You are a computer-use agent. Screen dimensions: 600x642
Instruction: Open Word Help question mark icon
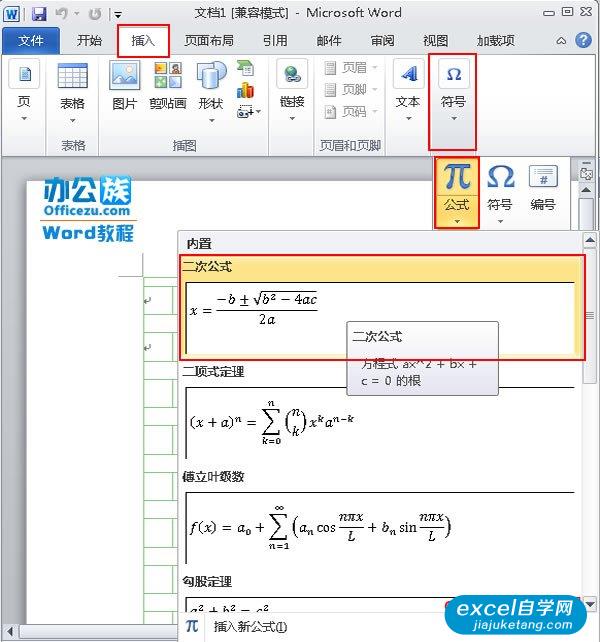[x=583, y=40]
